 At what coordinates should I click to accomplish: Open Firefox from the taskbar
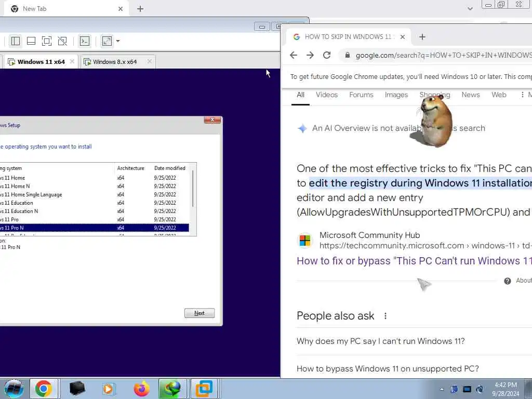point(141,389)
